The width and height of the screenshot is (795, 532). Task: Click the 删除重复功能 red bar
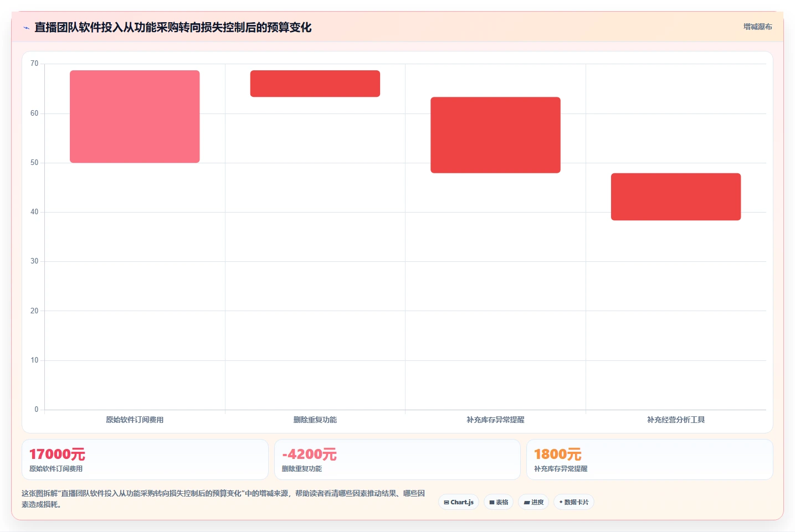coord(315,84)
